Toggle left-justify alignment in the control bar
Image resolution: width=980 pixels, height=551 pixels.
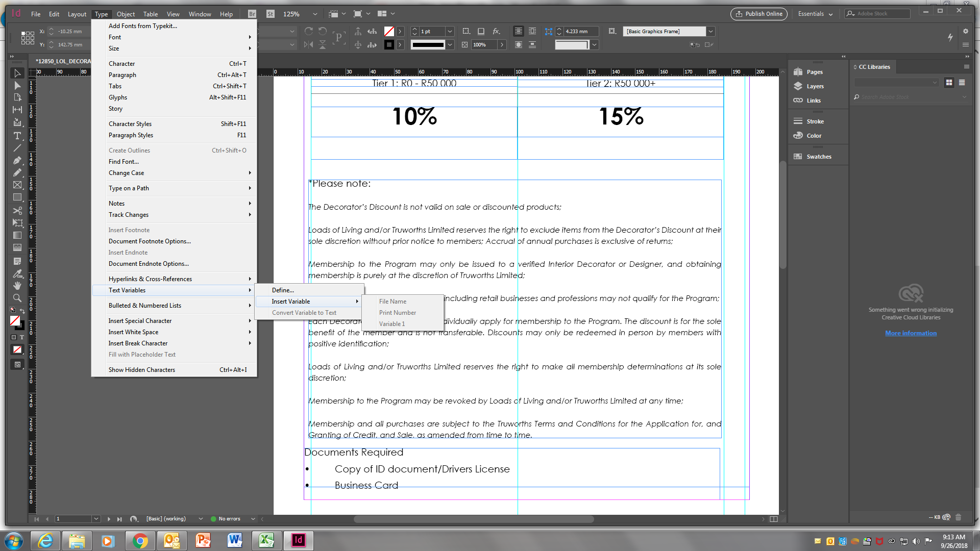pyautogui.click(x=519, y=31)
